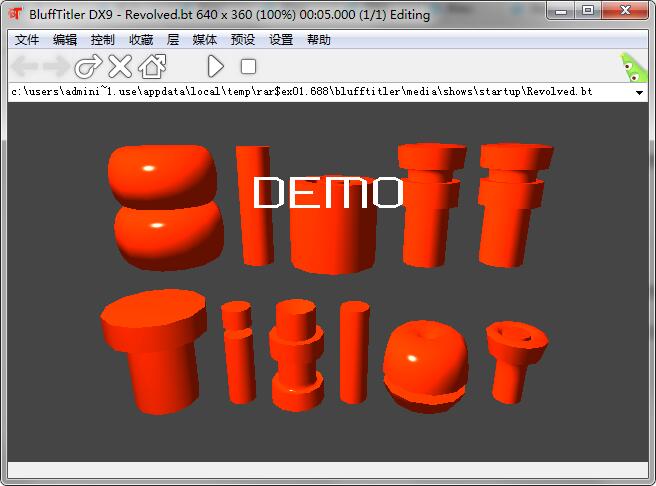Click the reload show icon
The width and height of the screenshot is (656, 486).
click(88, 66)
